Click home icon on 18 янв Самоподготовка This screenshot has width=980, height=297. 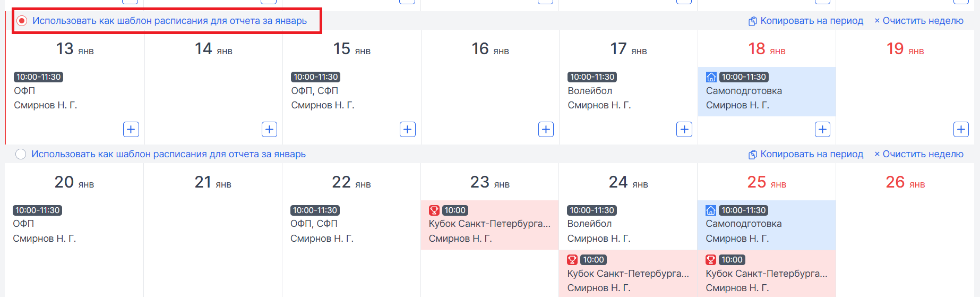(711, 77)
